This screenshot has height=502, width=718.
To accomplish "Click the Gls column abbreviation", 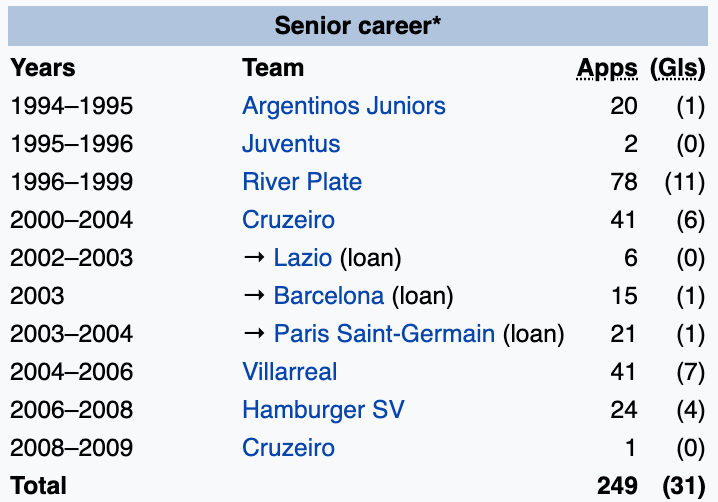I will coord(679,69).
